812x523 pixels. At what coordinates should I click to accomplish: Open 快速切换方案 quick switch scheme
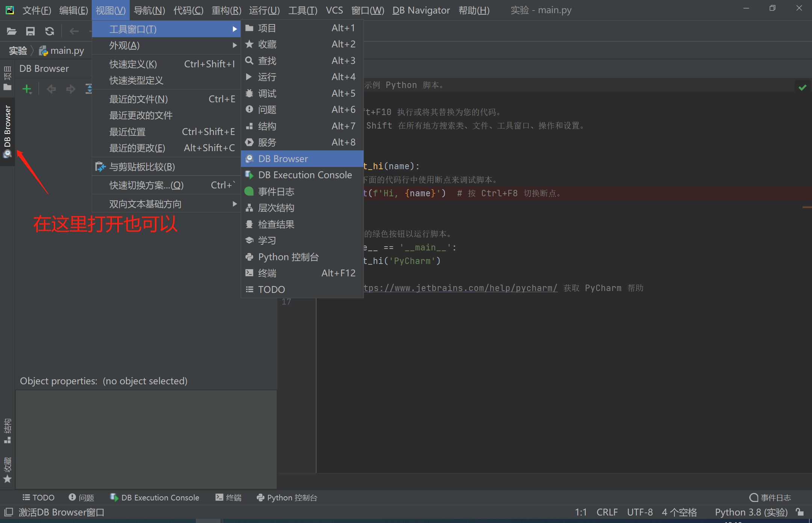[x=166, y=185]
